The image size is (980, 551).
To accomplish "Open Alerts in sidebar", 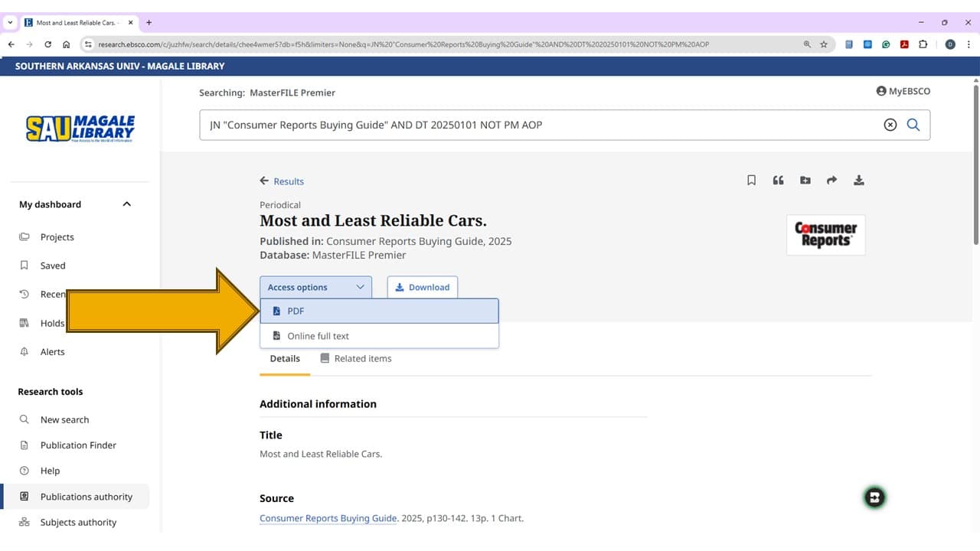I will 52,352.
